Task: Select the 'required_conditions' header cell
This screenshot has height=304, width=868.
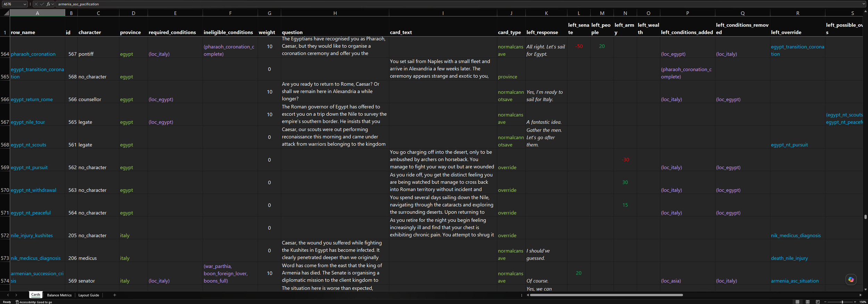Action: point(175,26)
